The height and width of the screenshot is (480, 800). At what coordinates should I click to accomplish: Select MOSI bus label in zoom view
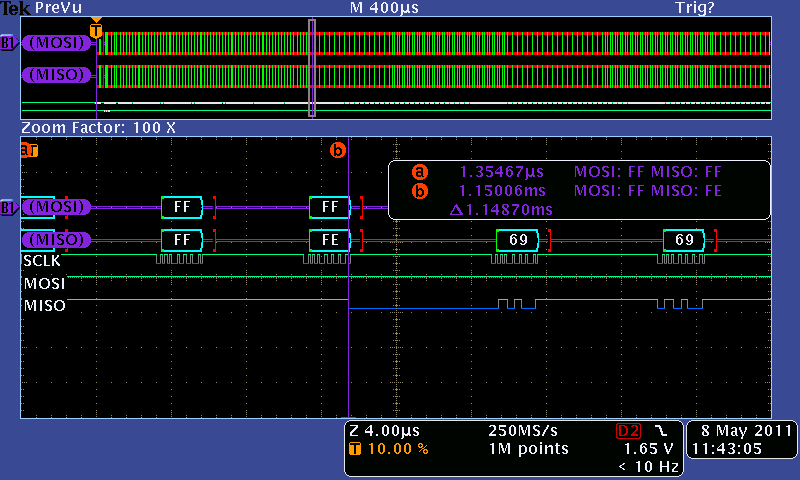click(x=56, y=207)
